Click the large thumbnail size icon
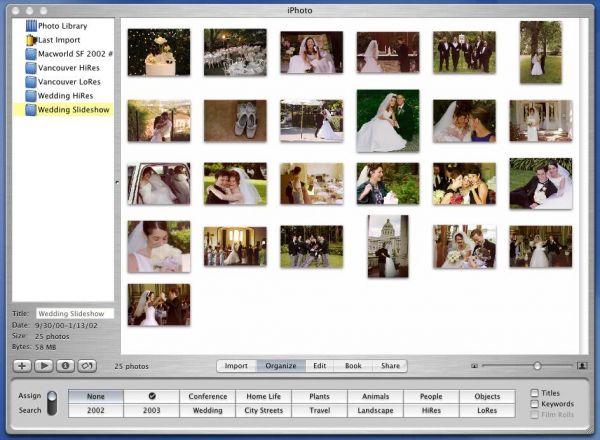 [x=582, y=366]
